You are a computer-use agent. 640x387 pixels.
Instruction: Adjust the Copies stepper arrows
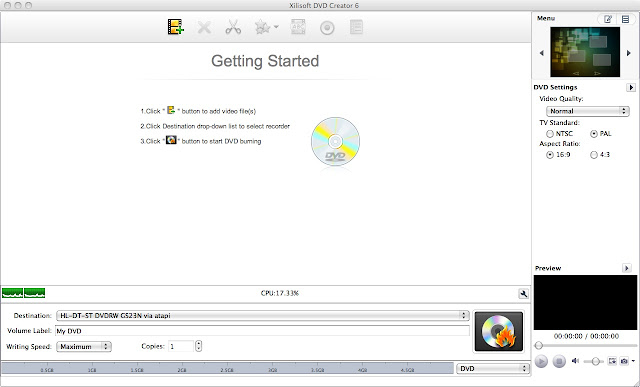pos(198,346)
